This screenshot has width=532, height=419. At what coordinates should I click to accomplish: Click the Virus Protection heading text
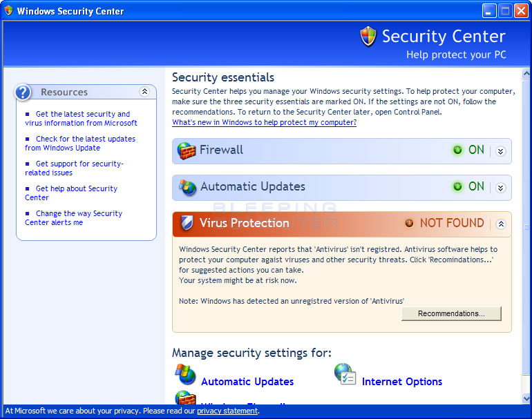[245, 223]
